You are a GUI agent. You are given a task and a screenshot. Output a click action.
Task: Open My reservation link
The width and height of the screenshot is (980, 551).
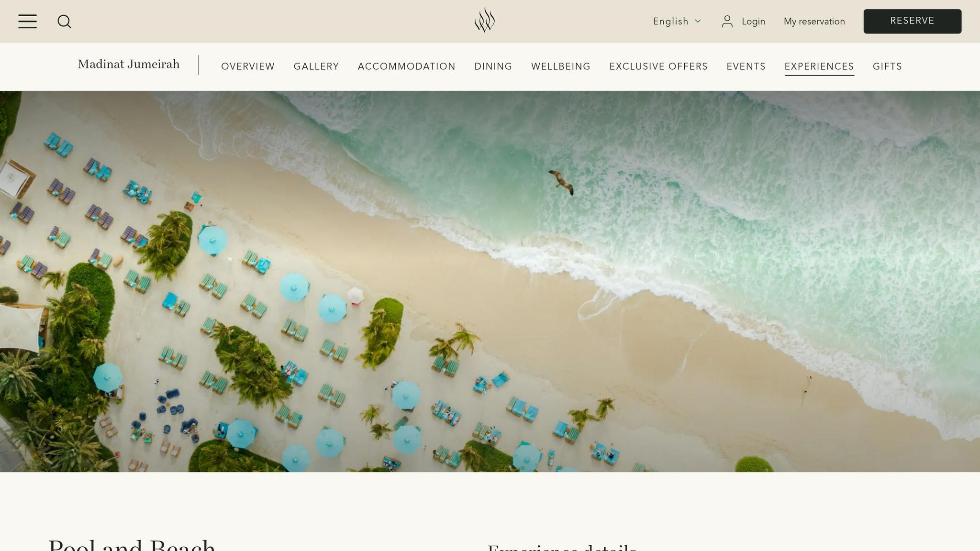pyautogui.click(x=814, y=22)
